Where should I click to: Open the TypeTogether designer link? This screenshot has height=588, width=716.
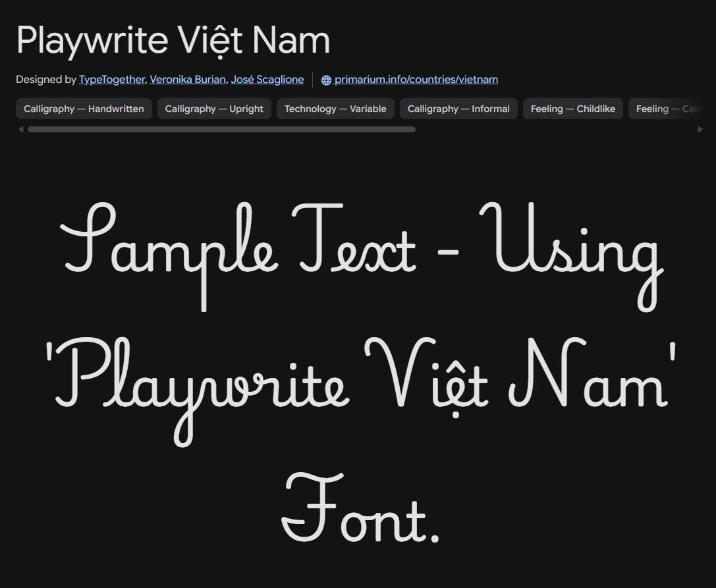pyautogui.click(x=112, y=80)
